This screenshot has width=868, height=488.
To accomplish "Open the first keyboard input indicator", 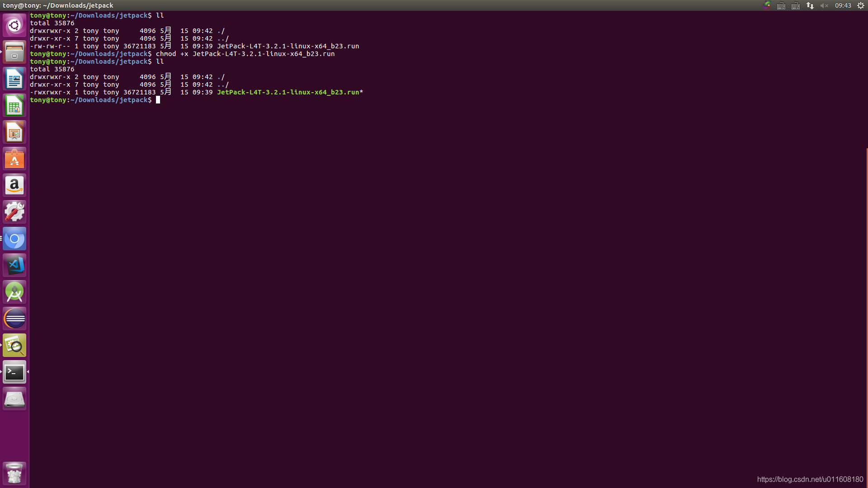I will point(781,5).
